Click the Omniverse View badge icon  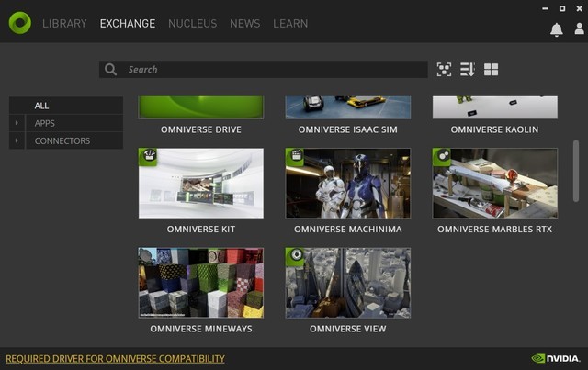click(295, 256)
